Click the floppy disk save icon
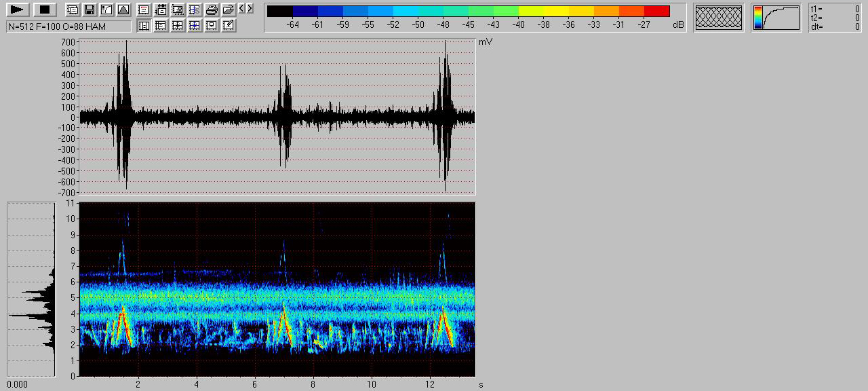Viewport: 868px width, 391px height. click(89, 10)
